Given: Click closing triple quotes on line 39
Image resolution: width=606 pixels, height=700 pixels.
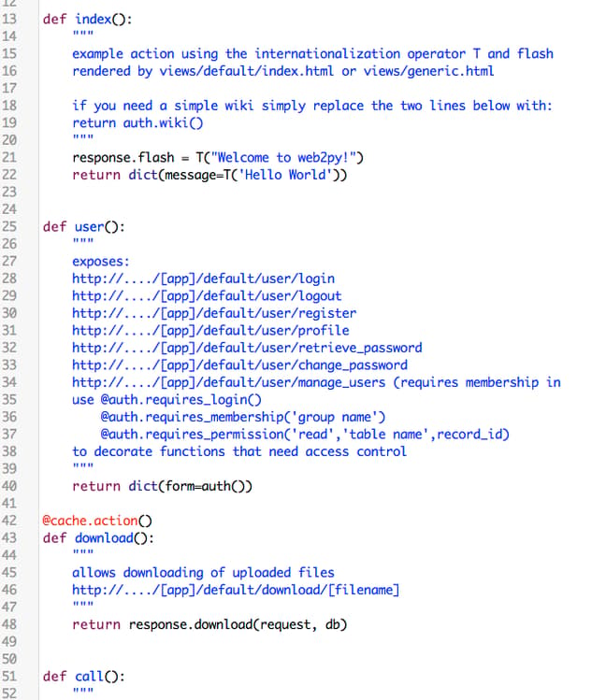Looking at the screenshot, I should tap(83, 466).
